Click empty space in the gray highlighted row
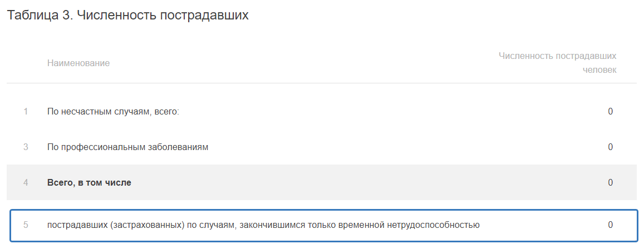 coord(362,182)
